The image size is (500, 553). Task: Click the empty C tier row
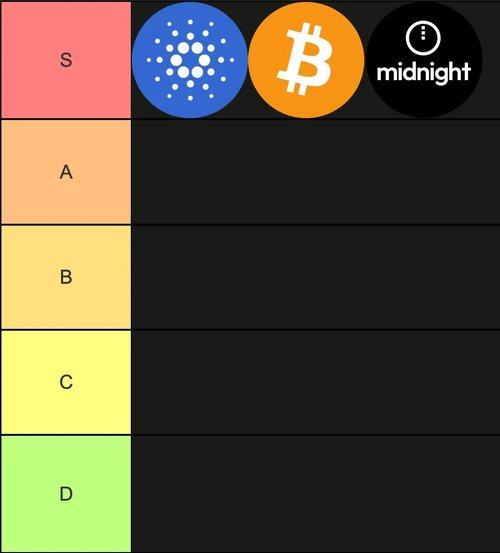tap(316, 382)
